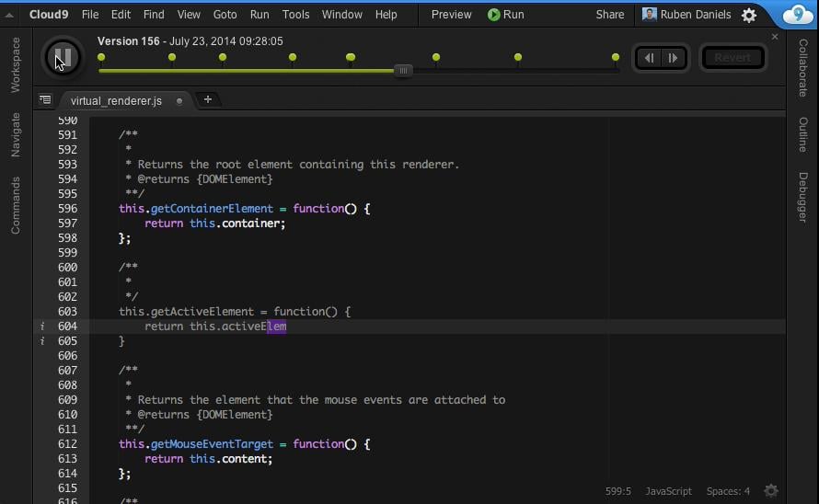The height and width of the screenshot is (504, 819).
Task: Open the Help menu
Action: [x=386, y=15]
